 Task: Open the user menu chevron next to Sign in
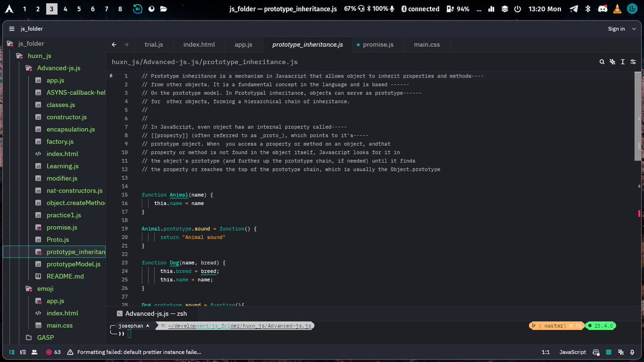[x=634, y=28]
